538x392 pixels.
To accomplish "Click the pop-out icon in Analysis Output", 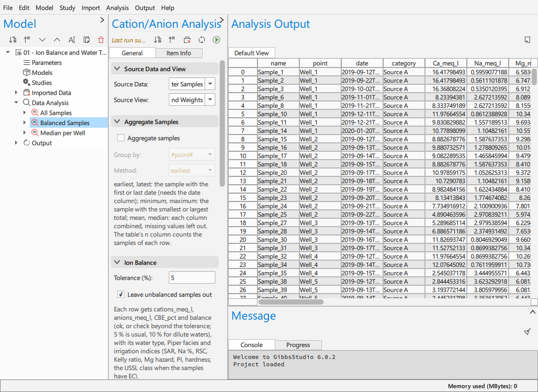I will point(528,40).
